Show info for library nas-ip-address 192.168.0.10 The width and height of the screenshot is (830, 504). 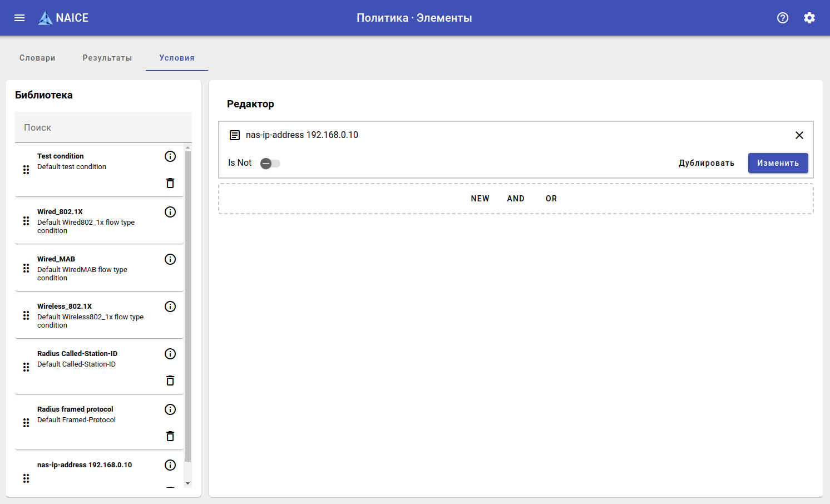click(170, 465)
